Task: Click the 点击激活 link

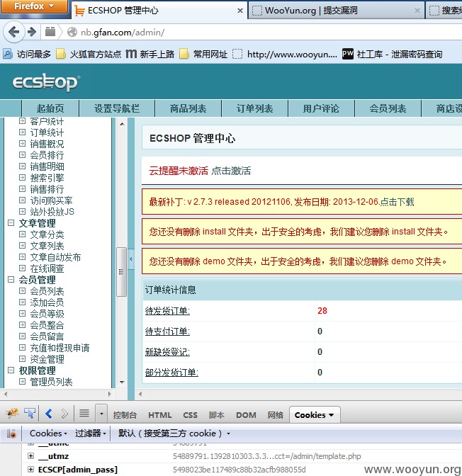Action: 231,171
